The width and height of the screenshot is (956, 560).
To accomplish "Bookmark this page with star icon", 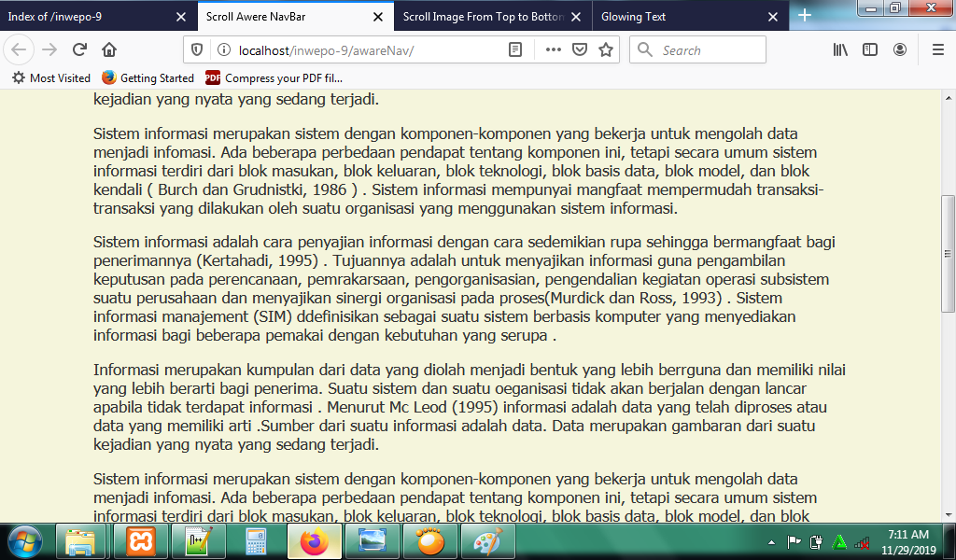I will [x=605, y=50].
